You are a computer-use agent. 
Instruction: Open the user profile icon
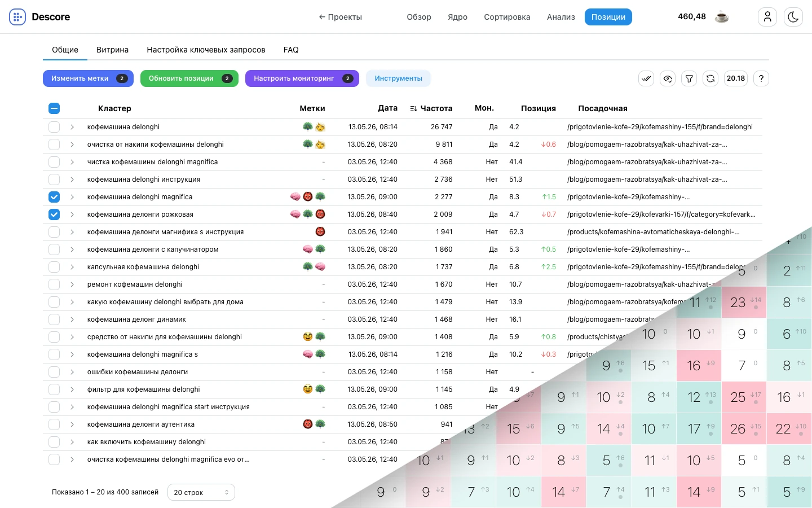(767, 17)
